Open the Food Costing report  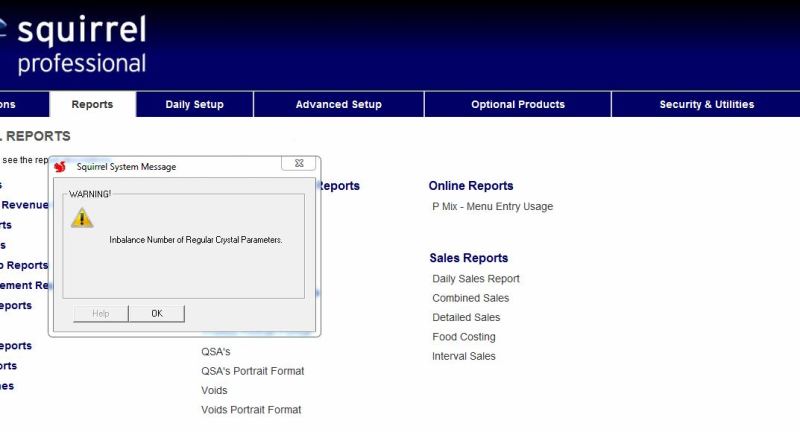point(464,337)
